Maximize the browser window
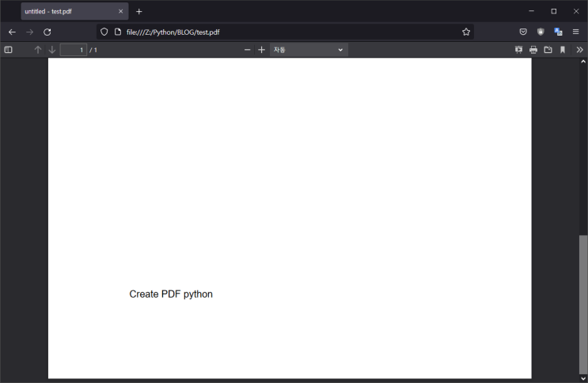The height and width of the screenshot is (383, 588). point(554,11)
